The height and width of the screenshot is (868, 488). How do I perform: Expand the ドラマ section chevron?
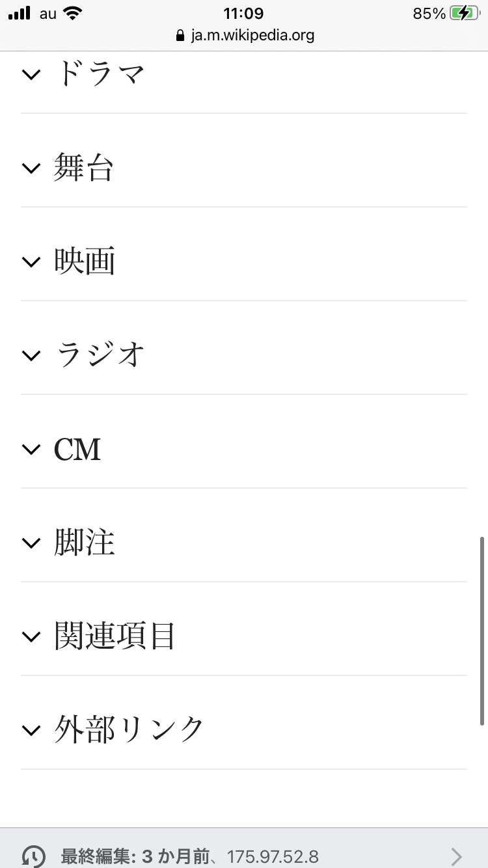31,75
